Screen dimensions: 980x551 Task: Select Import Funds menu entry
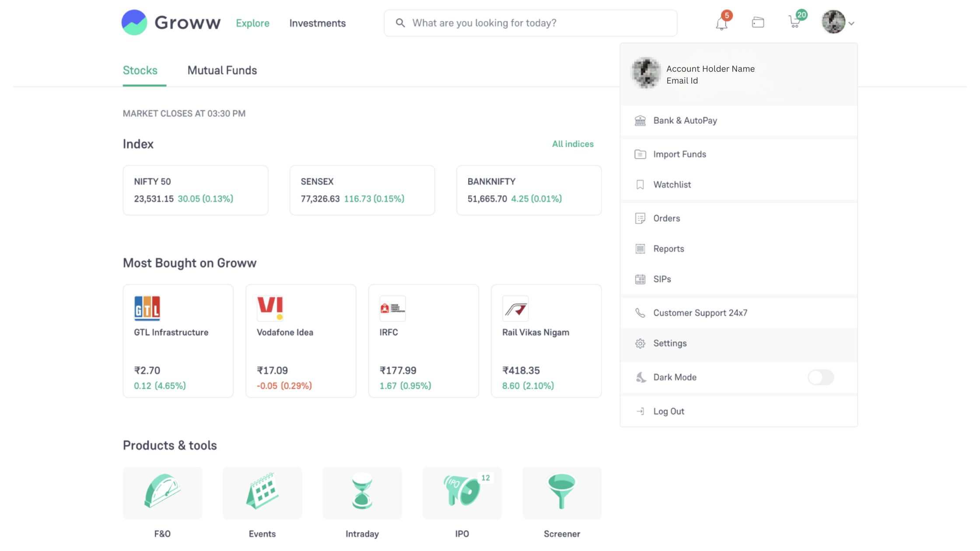pos(738,154)
